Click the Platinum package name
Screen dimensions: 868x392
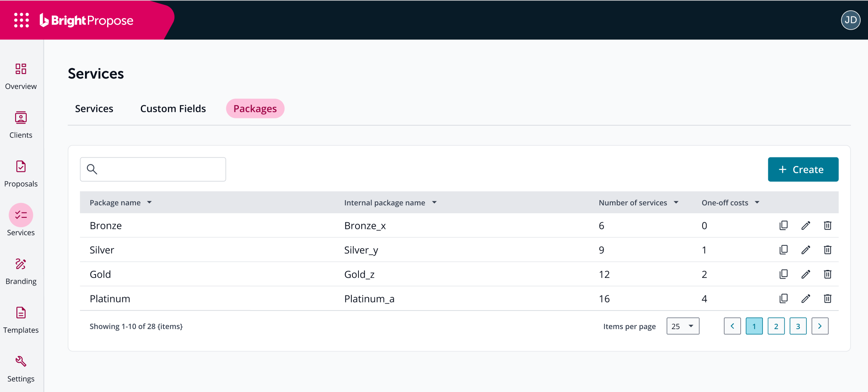(x=110, y=299)
